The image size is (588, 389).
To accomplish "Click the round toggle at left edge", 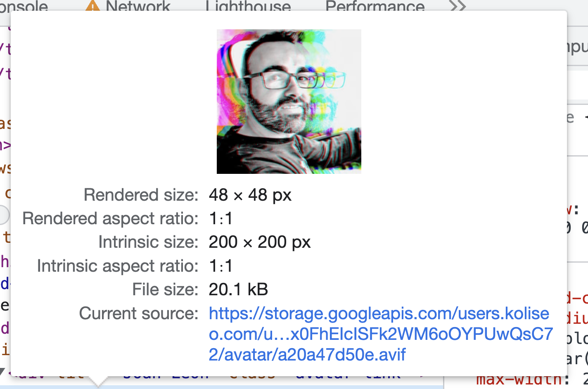I will point(3,215).
